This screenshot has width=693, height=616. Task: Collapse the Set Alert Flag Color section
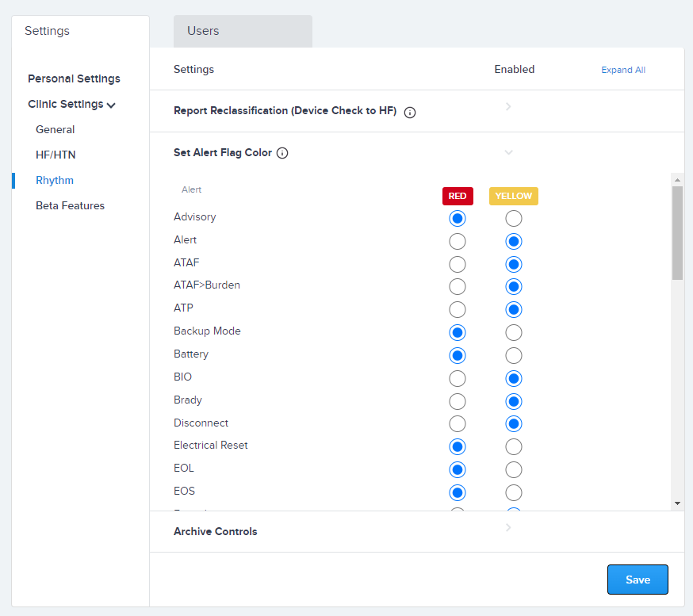tap(508, 152)
